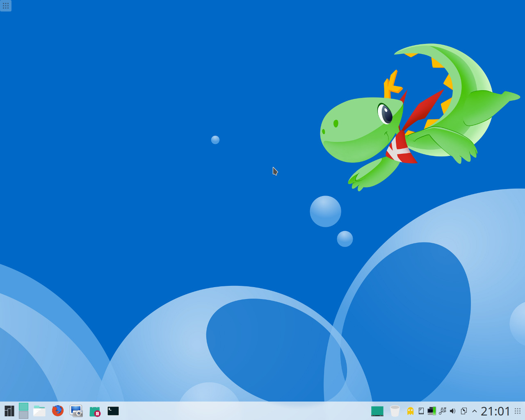
Task: Click the green Show Desktop widget
Action: [x=377, y=411]
